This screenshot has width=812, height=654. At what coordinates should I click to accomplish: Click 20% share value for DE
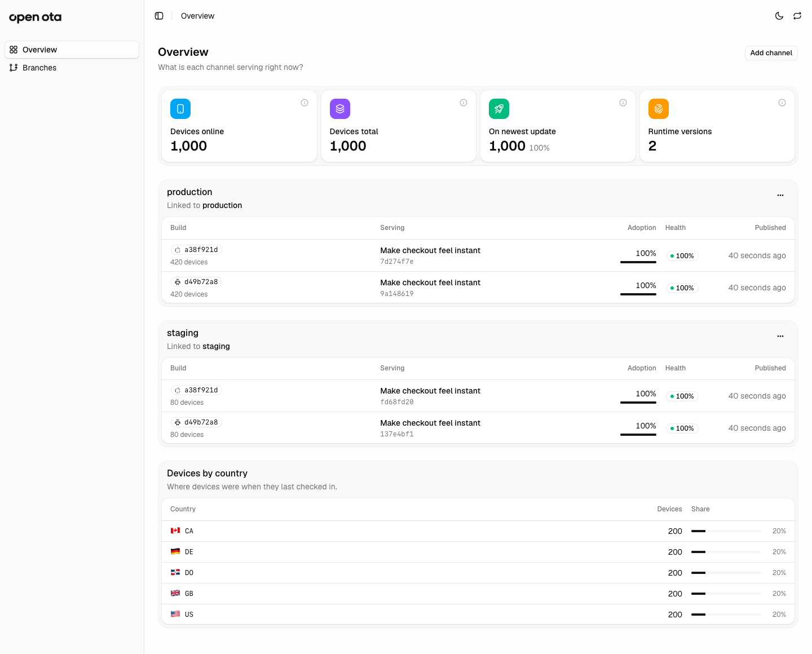click(779, 552)
